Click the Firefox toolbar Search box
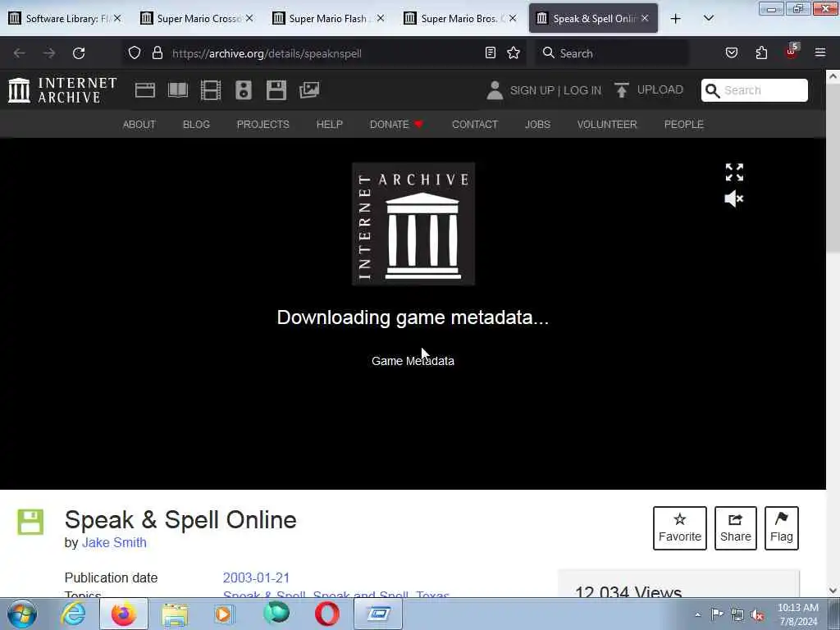Screen dimensions: 840x630 [x=612, y=53]
